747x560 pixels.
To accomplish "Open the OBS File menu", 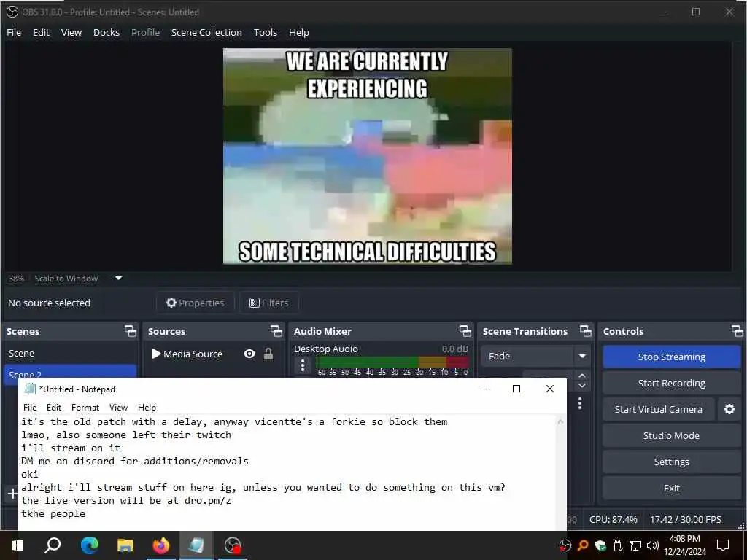I will pyautogui.click(x=14, y=32).
